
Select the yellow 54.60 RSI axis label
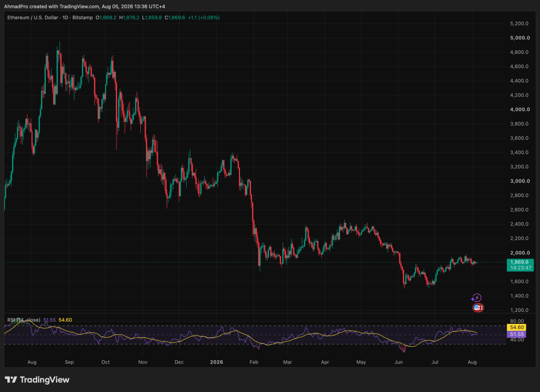(x=517, y=328)
